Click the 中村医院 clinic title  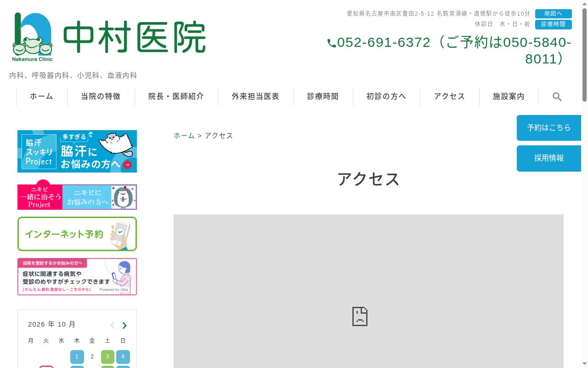(x=134, y=37)
